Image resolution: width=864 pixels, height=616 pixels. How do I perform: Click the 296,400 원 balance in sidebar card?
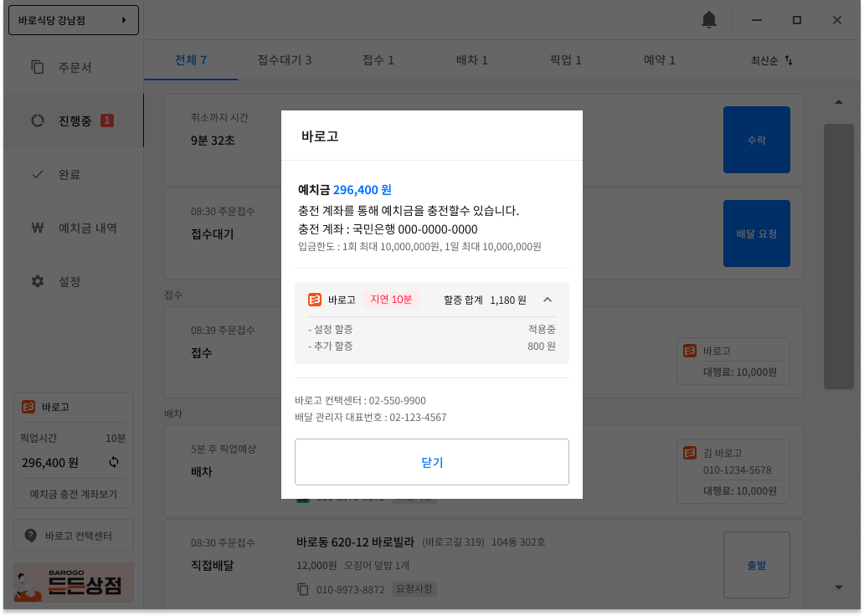(50, 463)
